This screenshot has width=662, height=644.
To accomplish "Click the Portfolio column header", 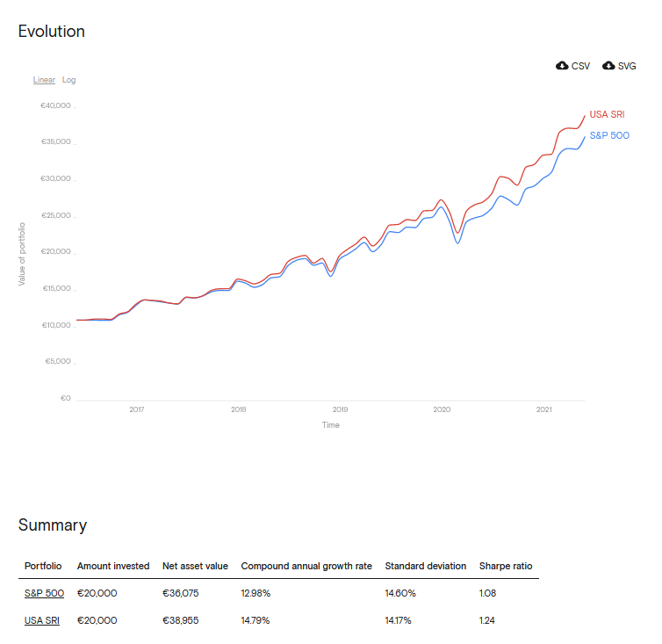I will point(43,566).
